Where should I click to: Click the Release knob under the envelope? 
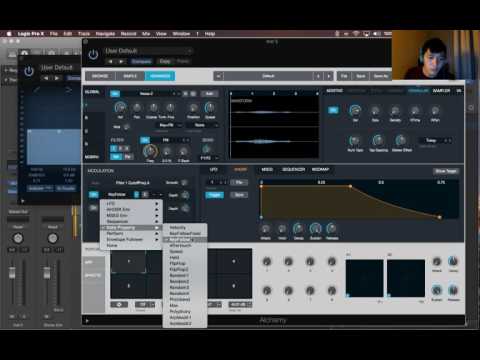332,228
